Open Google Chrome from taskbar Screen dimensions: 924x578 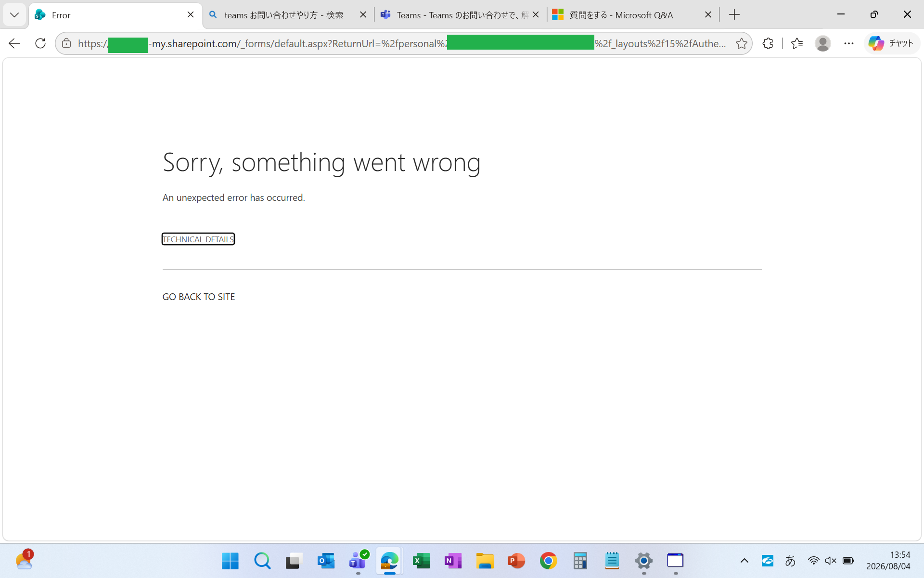(x=548, y=561)
